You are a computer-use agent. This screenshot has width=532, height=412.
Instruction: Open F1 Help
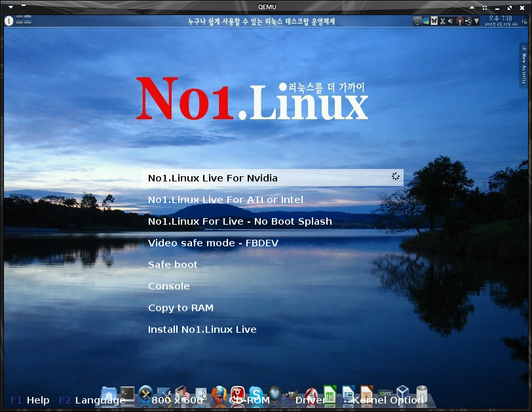pos(30,400)
